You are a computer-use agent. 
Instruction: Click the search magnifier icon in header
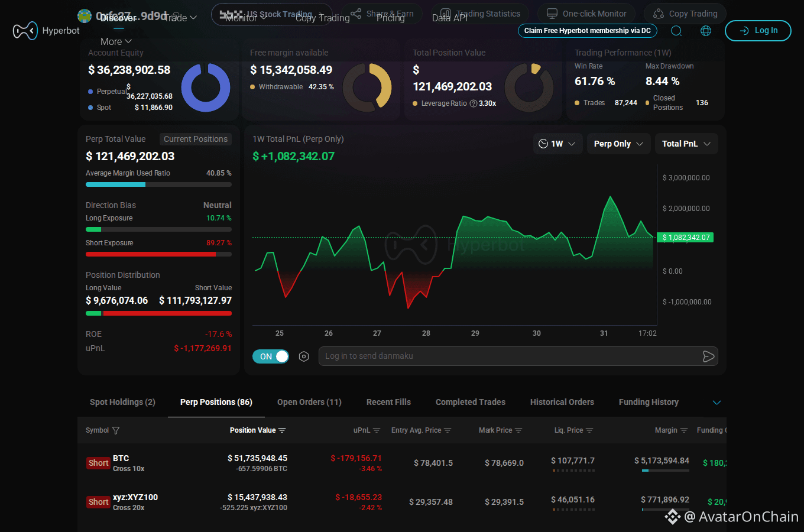[676, 31]
